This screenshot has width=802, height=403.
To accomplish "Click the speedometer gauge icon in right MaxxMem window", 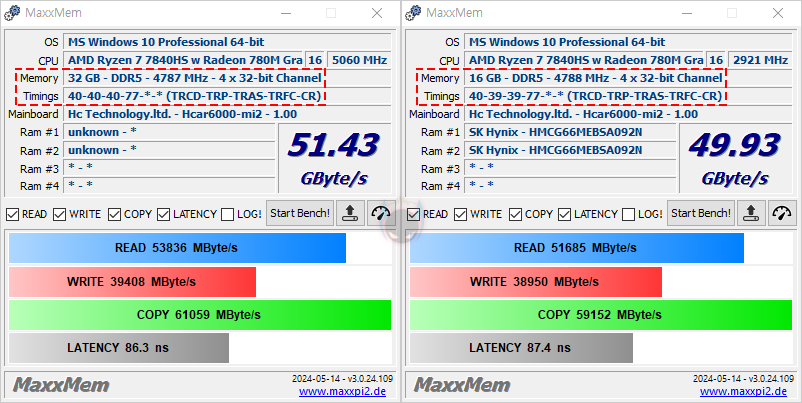I will pyautogui.click(x=782, y=213).
